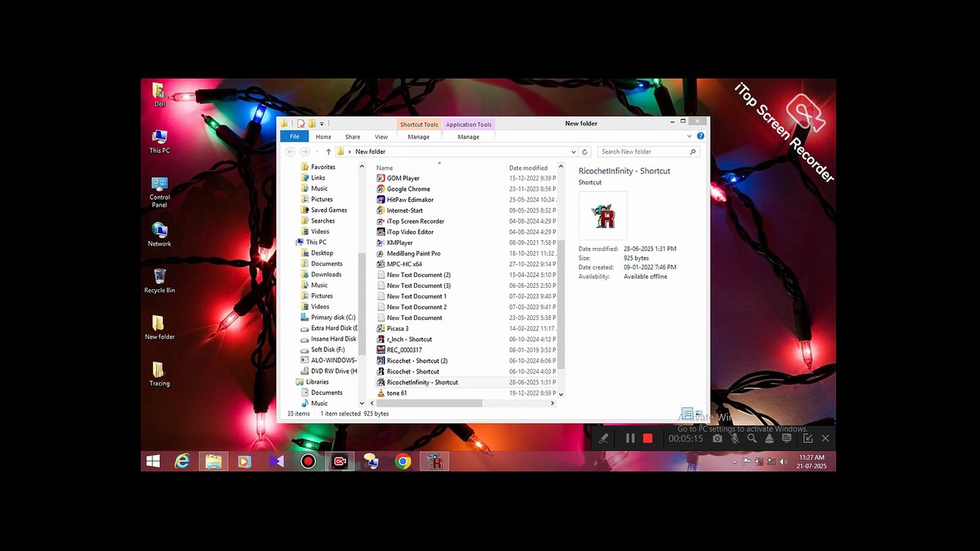Viewport: 980px width, 551px height.
Task: Select the Google Chrome file icon in list
Action: tap(381, 189)
